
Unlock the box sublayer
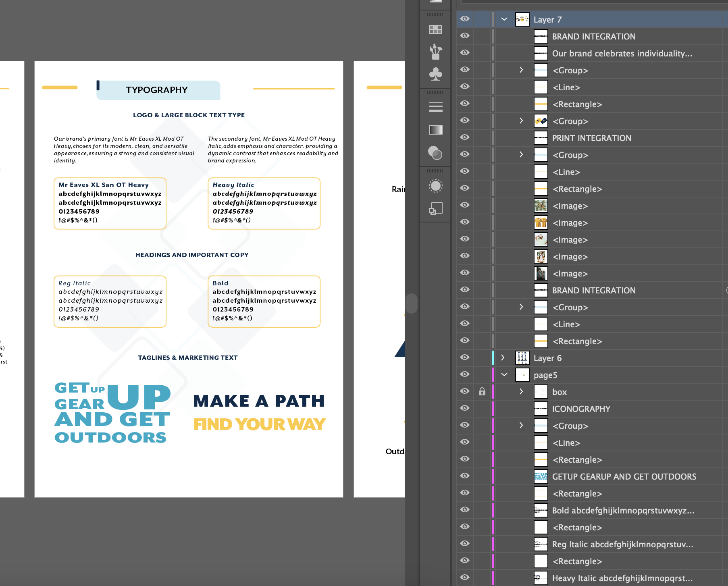point(482,392)
